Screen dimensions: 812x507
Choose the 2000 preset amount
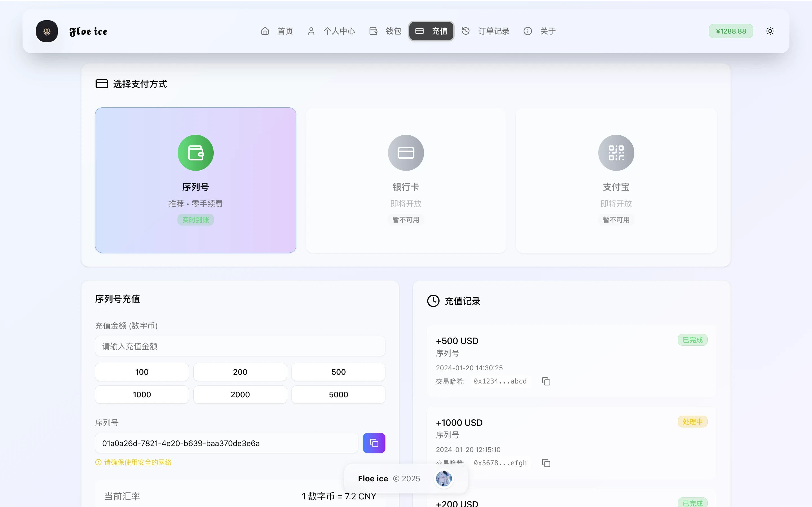click(x=240, y=394)
